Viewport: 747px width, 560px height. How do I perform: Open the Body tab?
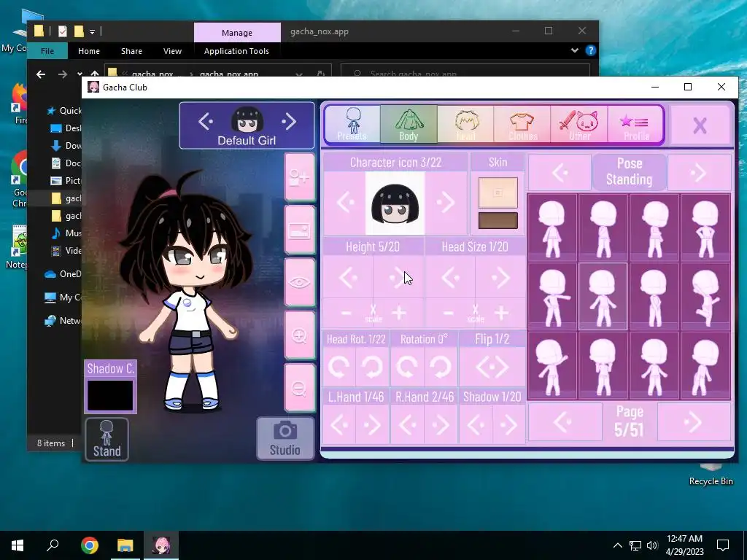[x=409, y=124]
